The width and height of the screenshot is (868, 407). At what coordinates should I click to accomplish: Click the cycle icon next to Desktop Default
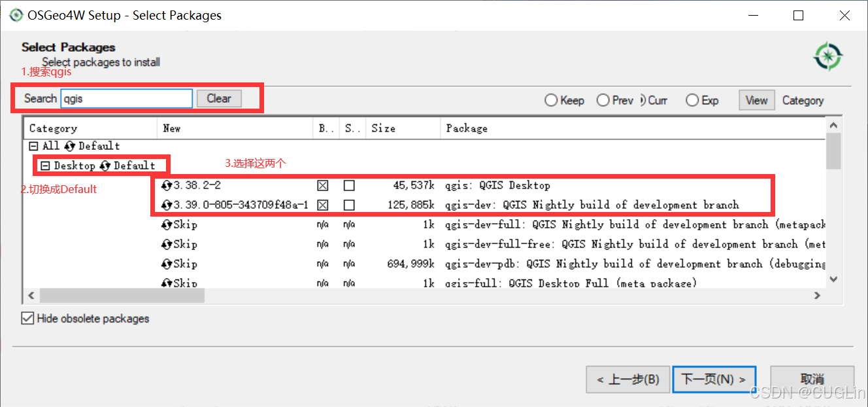pyautogui.click(x=105, y=166)
